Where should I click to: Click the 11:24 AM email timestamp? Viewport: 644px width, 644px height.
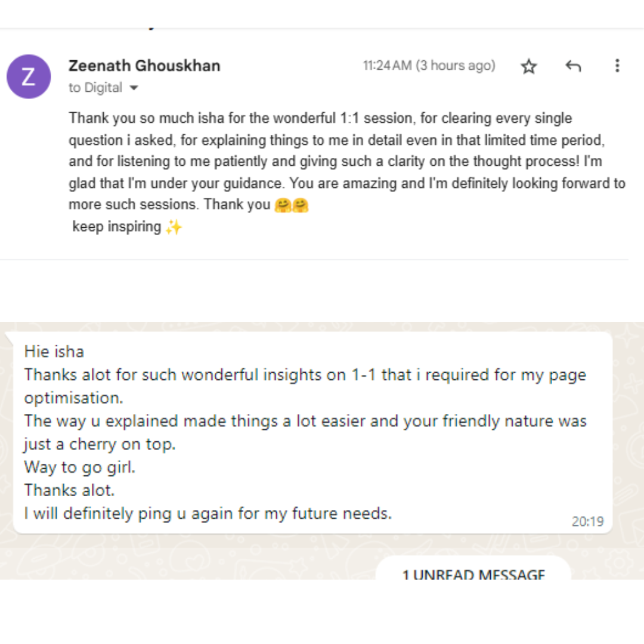tap(387, 66)
